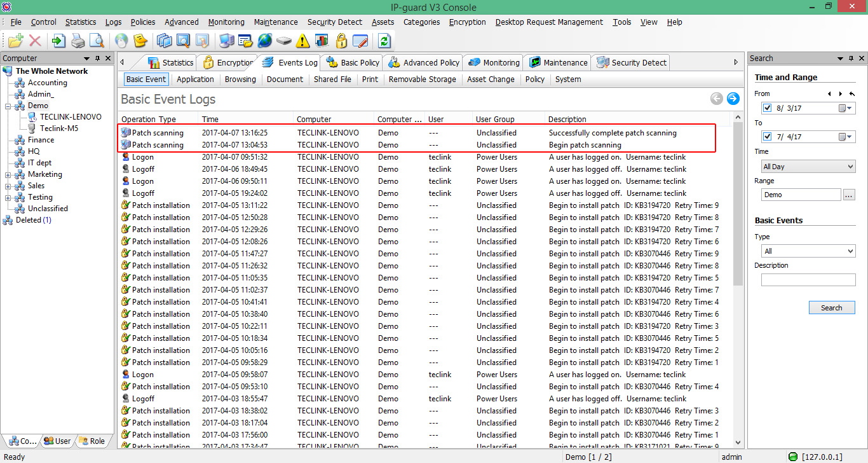Click the yellow warning triangle icon
The height and width of the screenshot is (463, 868).
click(302, 41)
